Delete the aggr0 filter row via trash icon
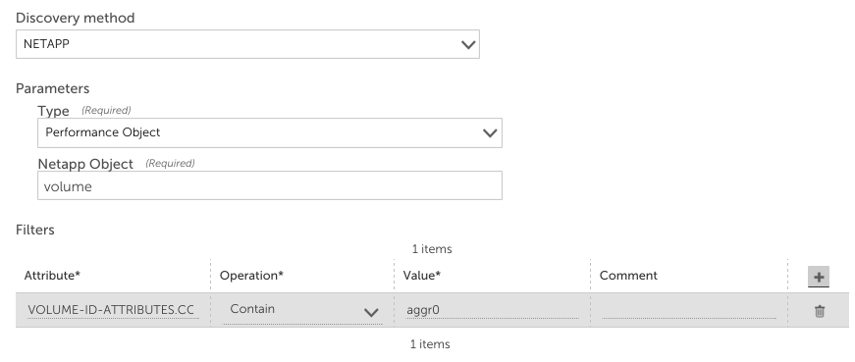 (819, 311)
